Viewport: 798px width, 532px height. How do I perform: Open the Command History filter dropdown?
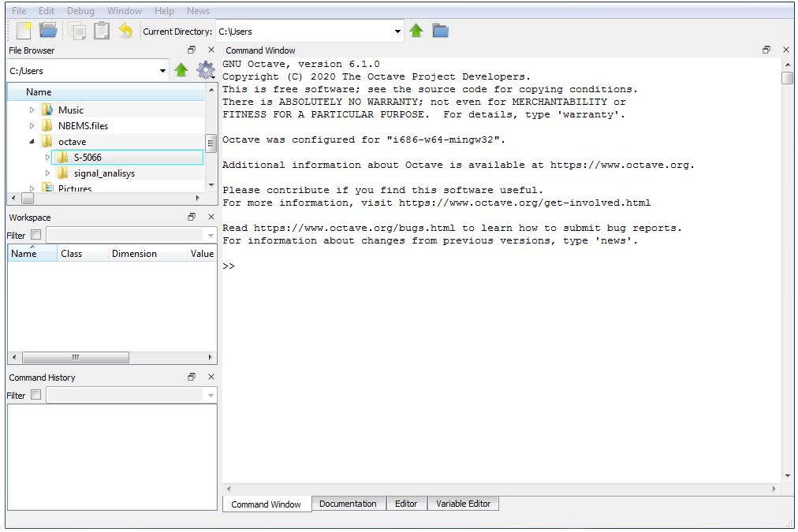pos(211,395)
